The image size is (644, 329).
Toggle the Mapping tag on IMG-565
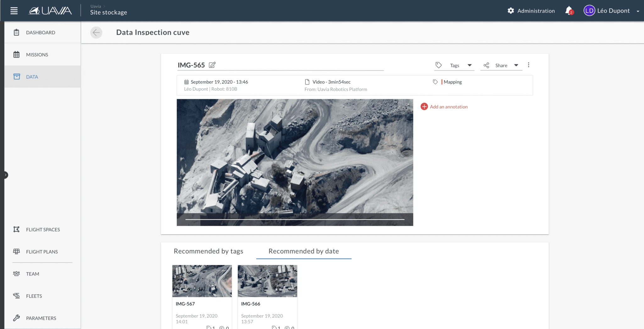(452, 82)
